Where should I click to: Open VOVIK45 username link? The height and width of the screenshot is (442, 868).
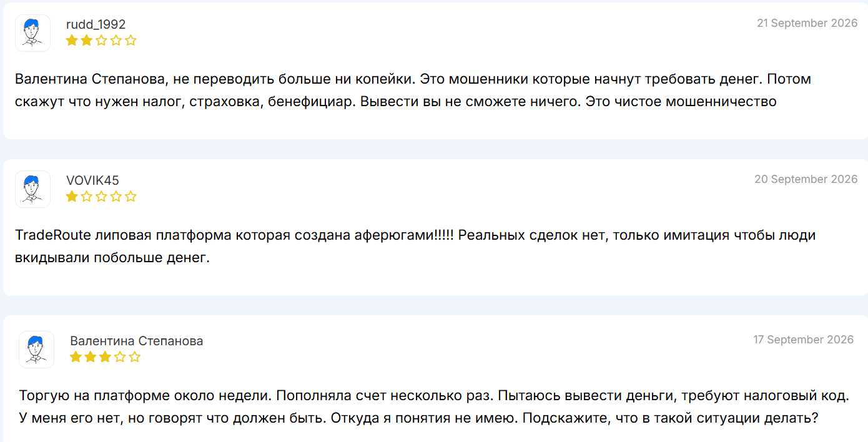92,180
